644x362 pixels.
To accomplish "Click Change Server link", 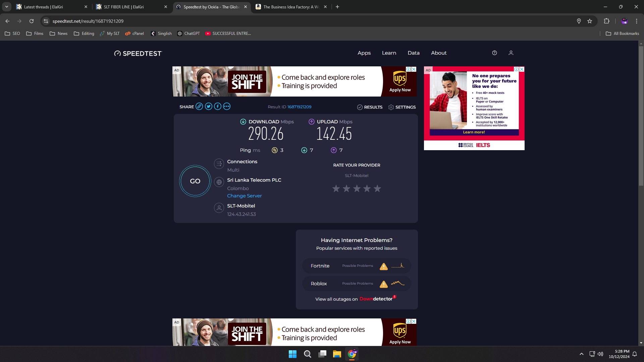I will pos(244,196).
